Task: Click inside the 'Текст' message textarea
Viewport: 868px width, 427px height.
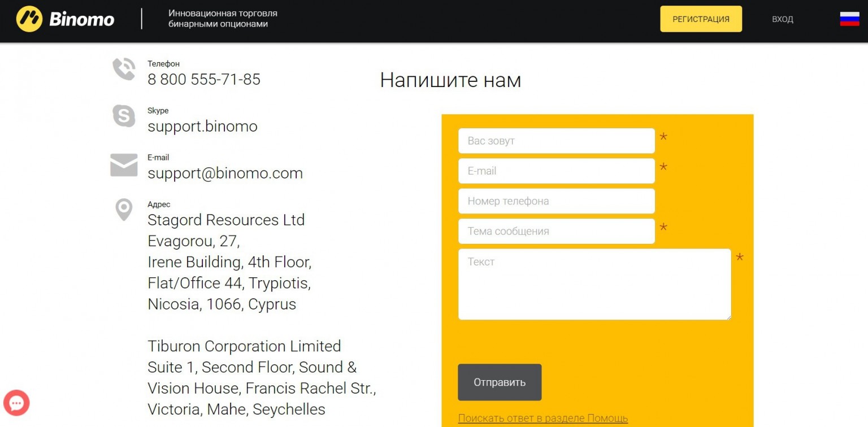Action: (x=594, y=284)
